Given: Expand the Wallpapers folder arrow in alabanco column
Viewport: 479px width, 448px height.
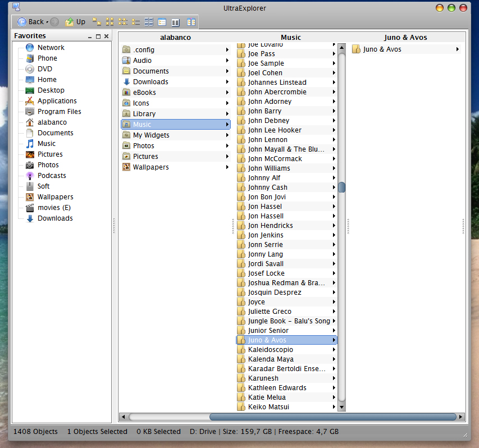Looking at the screenshot, I should click(227, 167).
